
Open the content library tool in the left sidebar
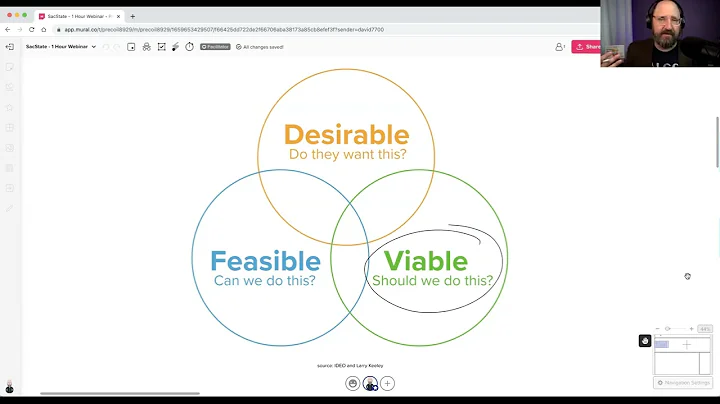coord(10,168)
